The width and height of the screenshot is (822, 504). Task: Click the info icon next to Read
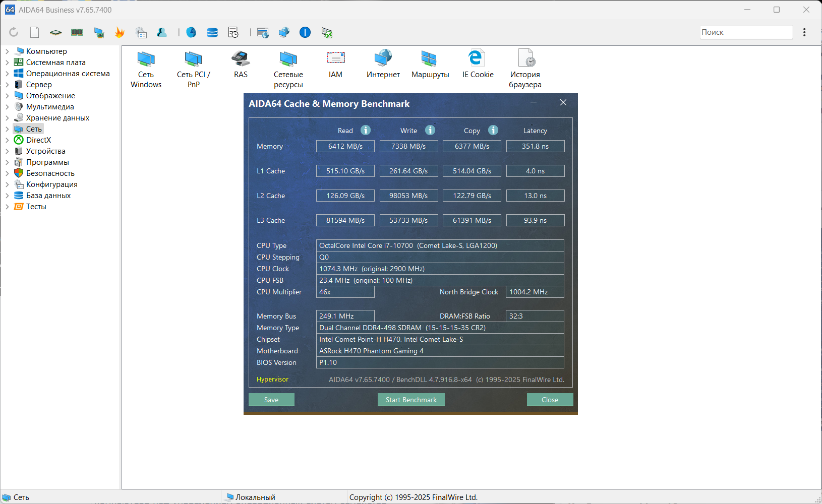(366, 130)
